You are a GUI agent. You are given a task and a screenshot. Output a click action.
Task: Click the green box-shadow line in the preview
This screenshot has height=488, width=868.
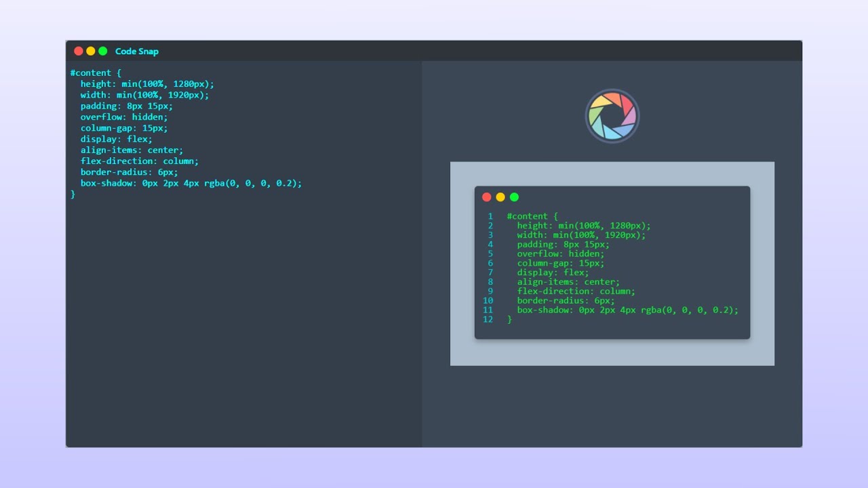pyautogui.click(x=628, y=310)
